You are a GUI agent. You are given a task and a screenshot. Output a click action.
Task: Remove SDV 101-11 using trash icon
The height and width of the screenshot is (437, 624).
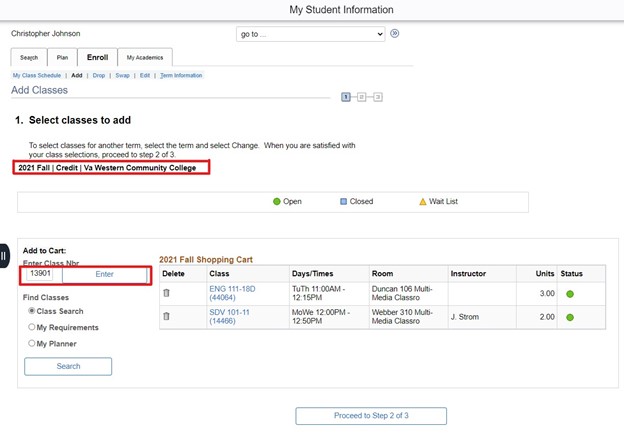tap(166, 316)
